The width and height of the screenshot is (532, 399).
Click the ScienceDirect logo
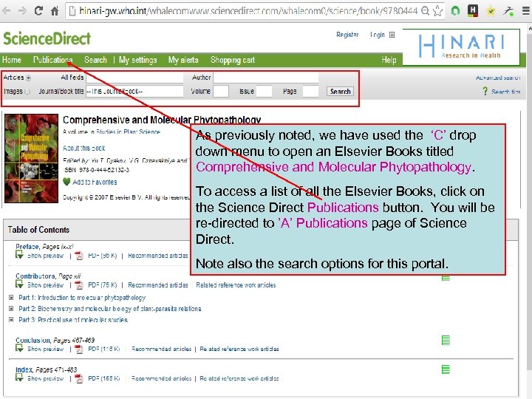47,38
